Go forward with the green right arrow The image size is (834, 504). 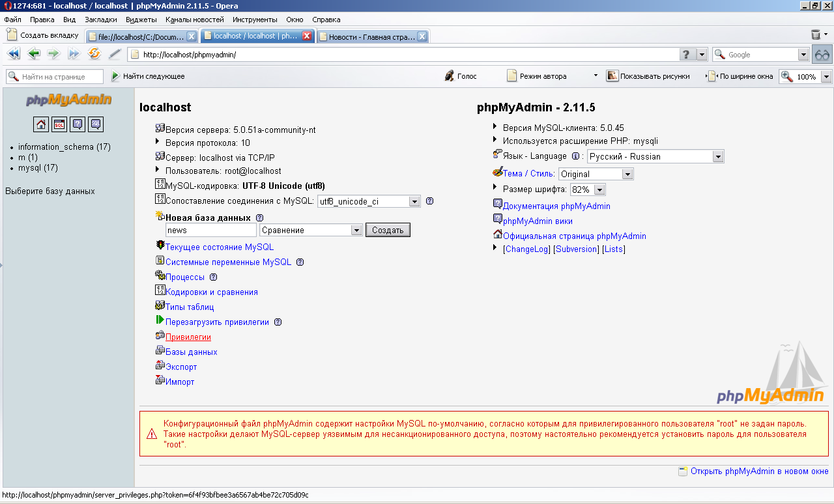coord(53,54)
